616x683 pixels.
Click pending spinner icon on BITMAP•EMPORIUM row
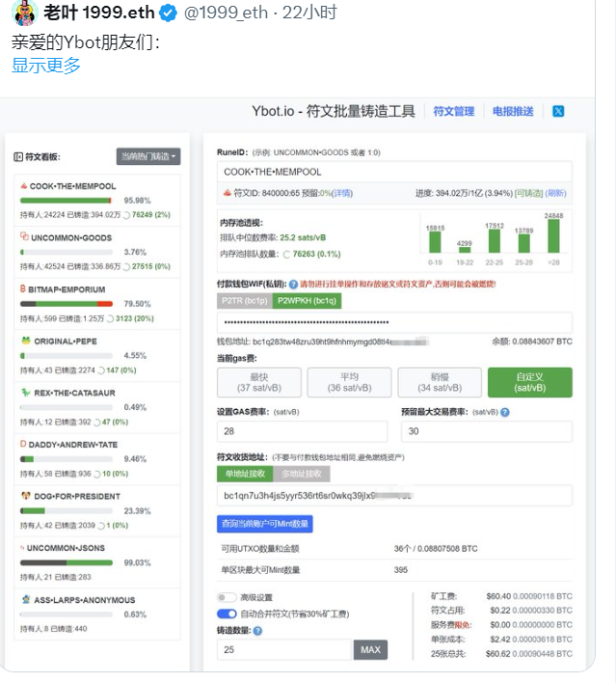point(110,319)
